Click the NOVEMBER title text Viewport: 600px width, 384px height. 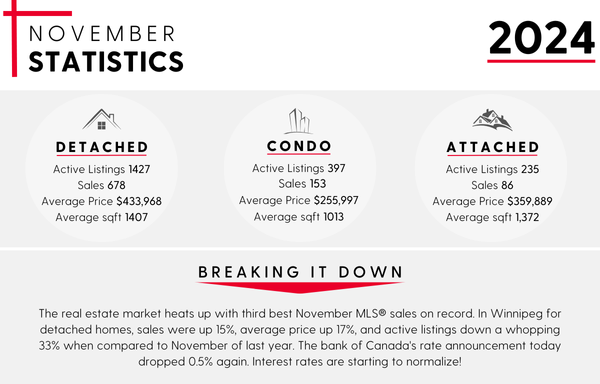[x=102, y=34]
